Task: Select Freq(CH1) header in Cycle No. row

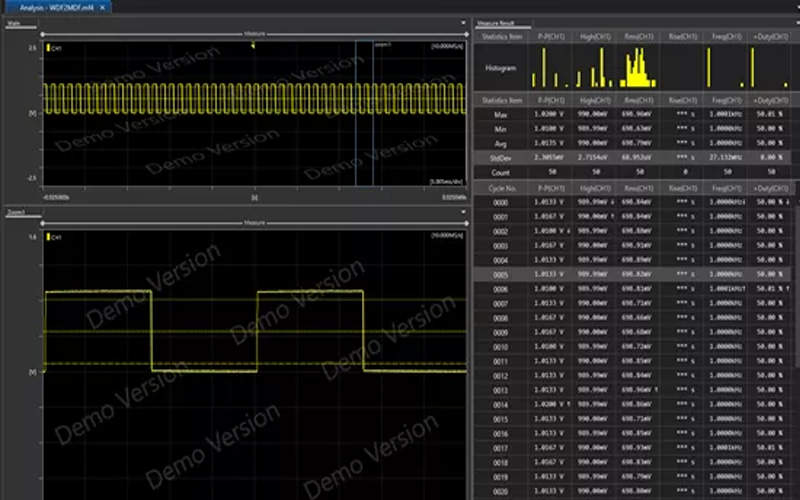Action: [727, 188]
